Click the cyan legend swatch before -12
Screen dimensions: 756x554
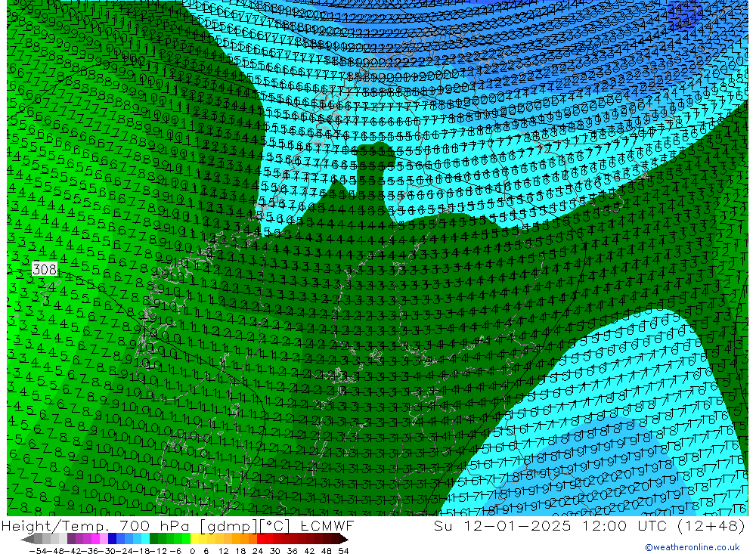click(x=145, y=539)
